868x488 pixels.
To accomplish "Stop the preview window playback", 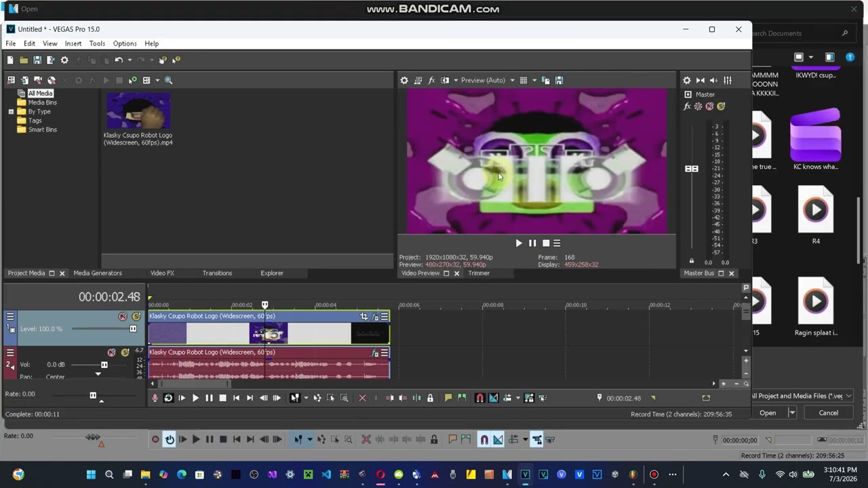I will pos(546,243).
